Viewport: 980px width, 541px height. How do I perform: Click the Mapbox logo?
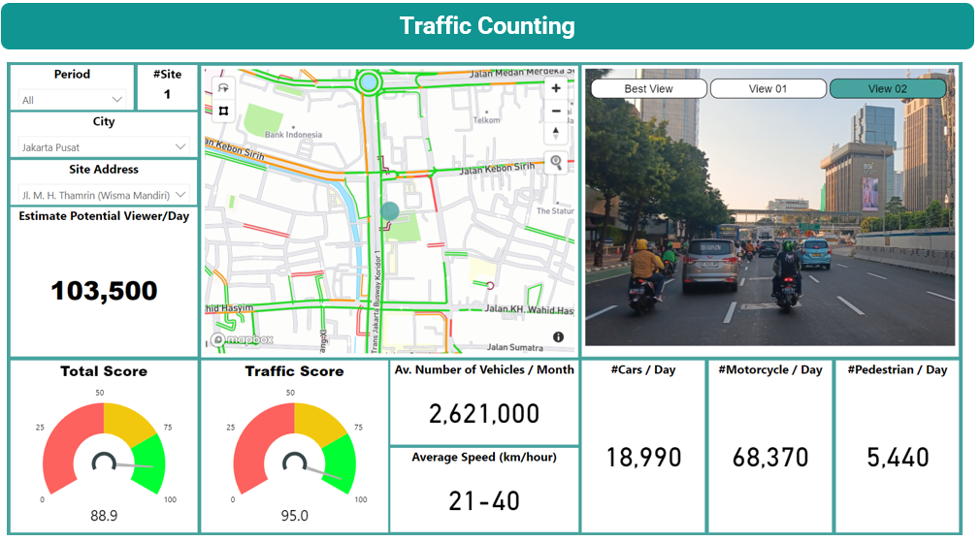click(243, 339)
